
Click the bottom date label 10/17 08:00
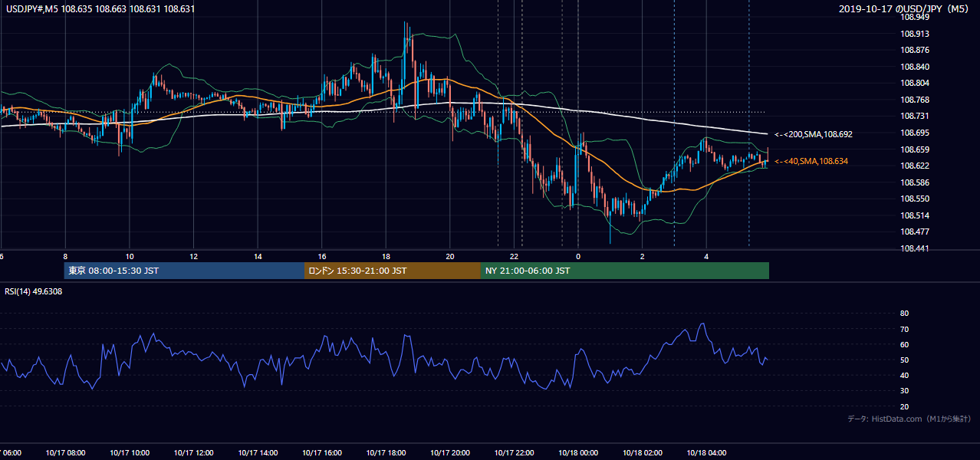tap(65, 453)
